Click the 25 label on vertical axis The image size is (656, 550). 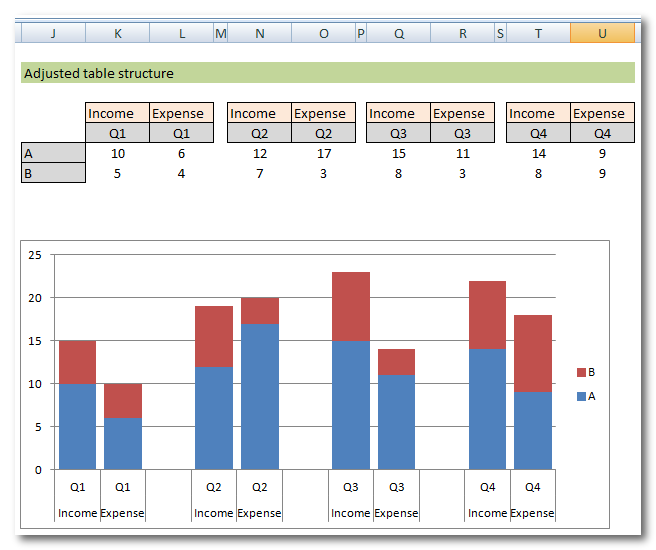coord(35,255)
